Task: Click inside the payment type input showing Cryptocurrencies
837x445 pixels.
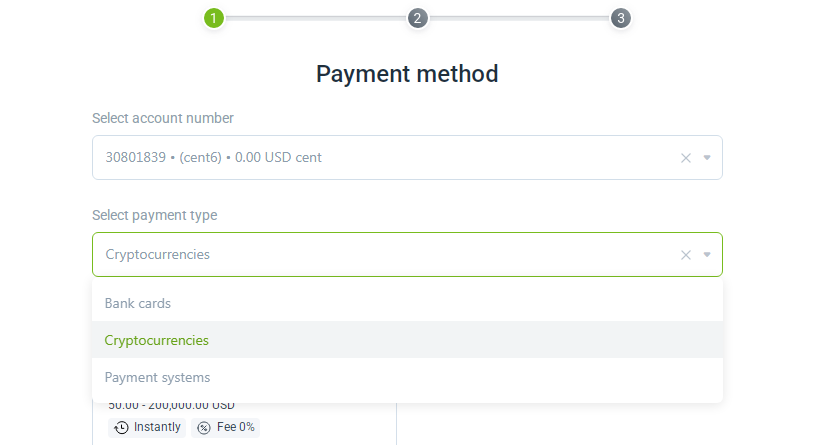Action: coord(407,255)
